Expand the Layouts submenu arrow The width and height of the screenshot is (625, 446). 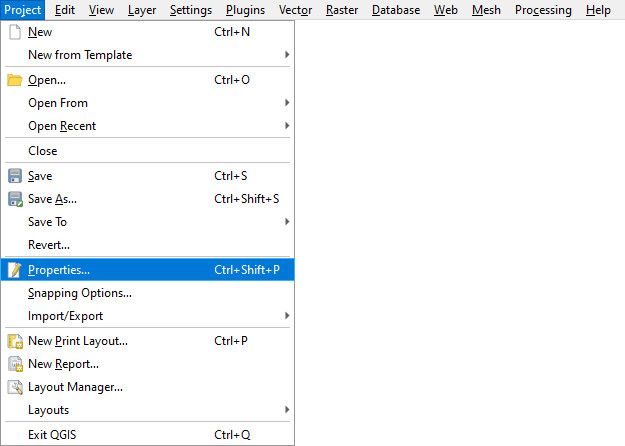(x=287, y=410)
